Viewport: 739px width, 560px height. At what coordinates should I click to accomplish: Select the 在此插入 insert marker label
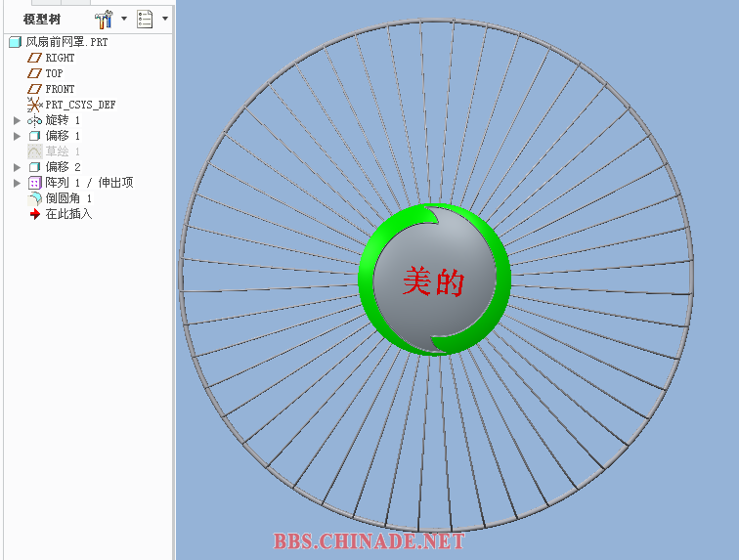pyautogui.click(x=68, y=214)
